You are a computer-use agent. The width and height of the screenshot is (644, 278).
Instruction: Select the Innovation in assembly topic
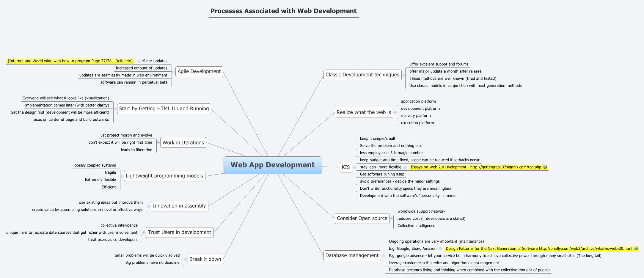click(179, 205)
